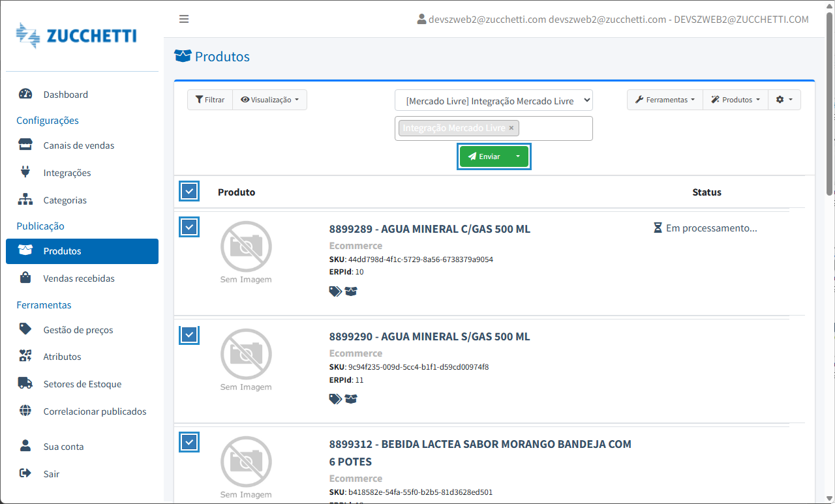Go to Gestão de preços menu item
The height and width of the screenshot is (504, 835).
pyautogui.click(x=78, y=330)
